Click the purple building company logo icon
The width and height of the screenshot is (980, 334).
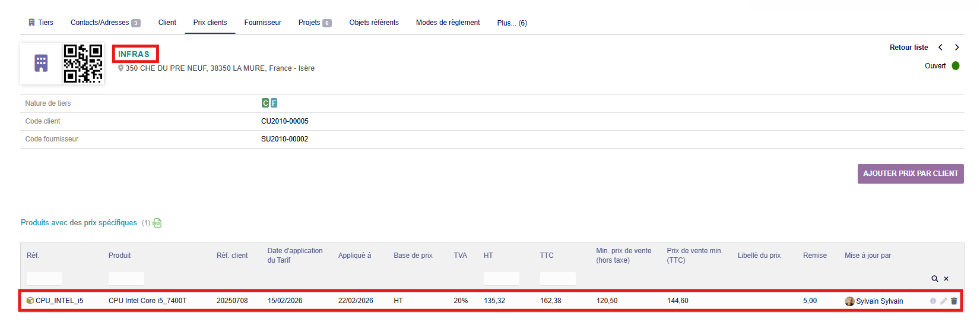(41, 63)
